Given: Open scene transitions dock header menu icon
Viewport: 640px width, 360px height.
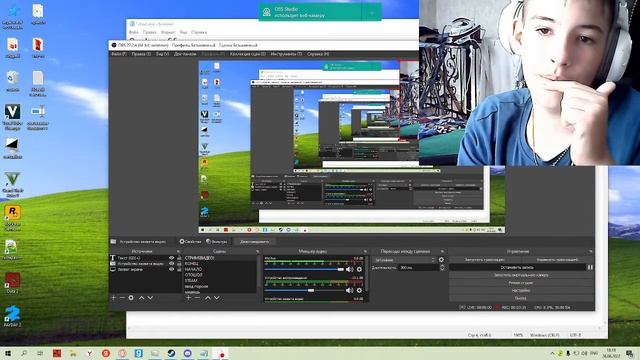Looking at the screenshot, I should click(x=442, y=251).
